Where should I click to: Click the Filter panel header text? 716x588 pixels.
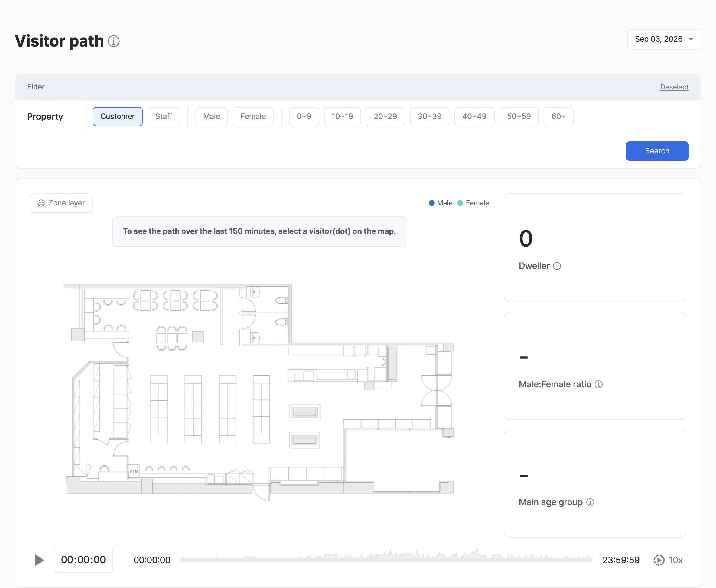(x=36, y=87)
